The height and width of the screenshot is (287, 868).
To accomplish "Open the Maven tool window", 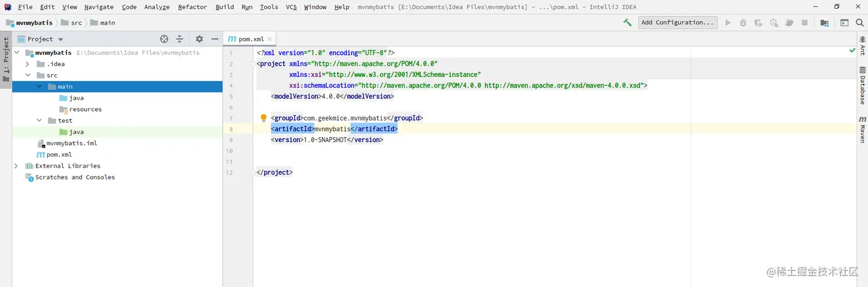I will pos(862,129).
